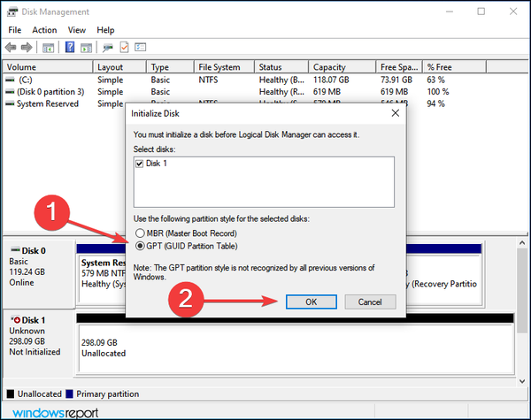Sort by the Layout column header
The width and height of the screenshot is (531, 420).
point(119,67)
